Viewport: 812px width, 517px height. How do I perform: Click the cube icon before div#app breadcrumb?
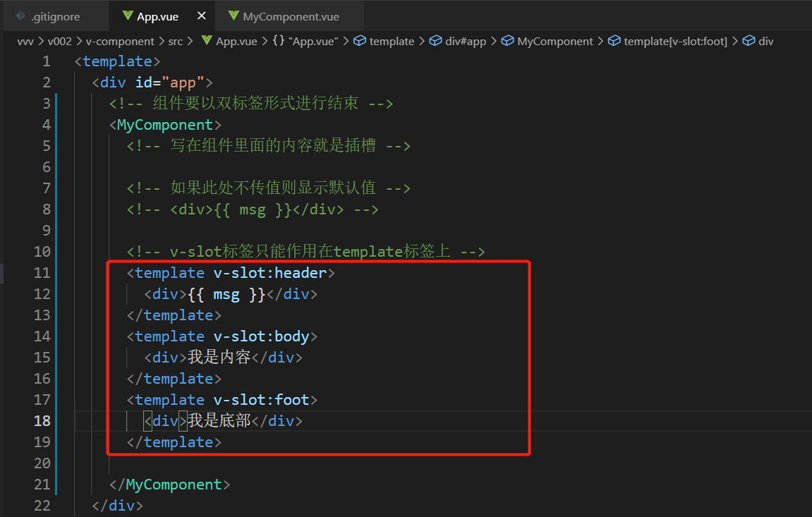[436, 41]
